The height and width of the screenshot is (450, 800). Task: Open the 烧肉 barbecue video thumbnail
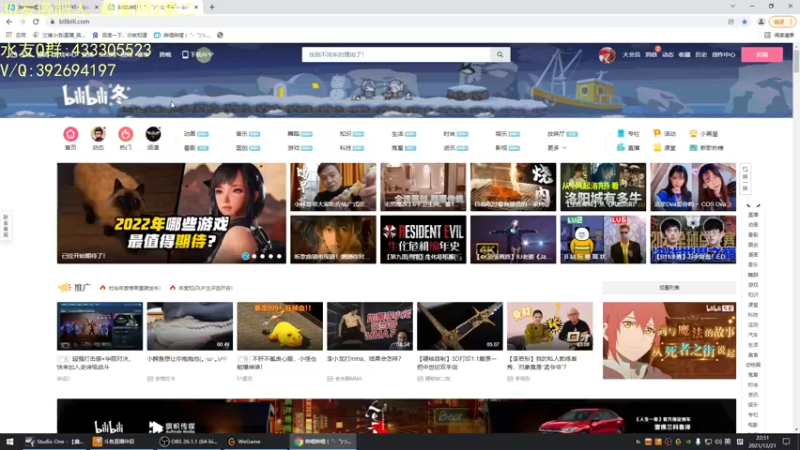[513, 187]
